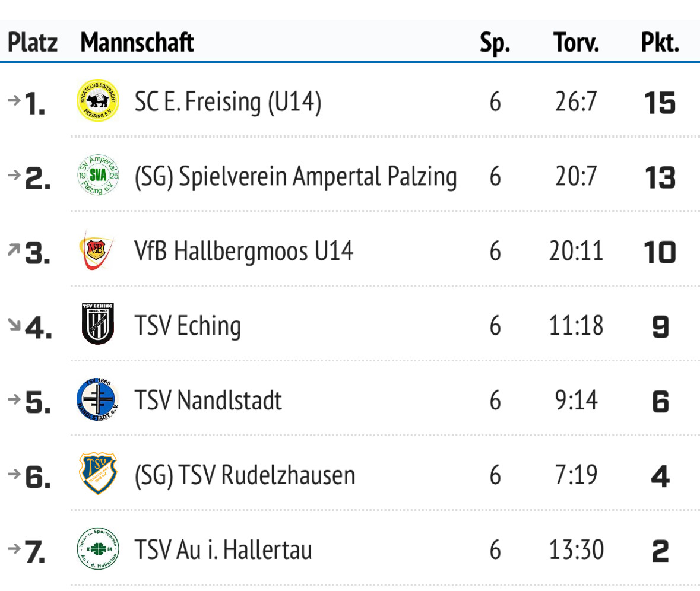This screenshot has width=700, height=591.
Task: Click the Torv. column header
Action: pos(576,42)
